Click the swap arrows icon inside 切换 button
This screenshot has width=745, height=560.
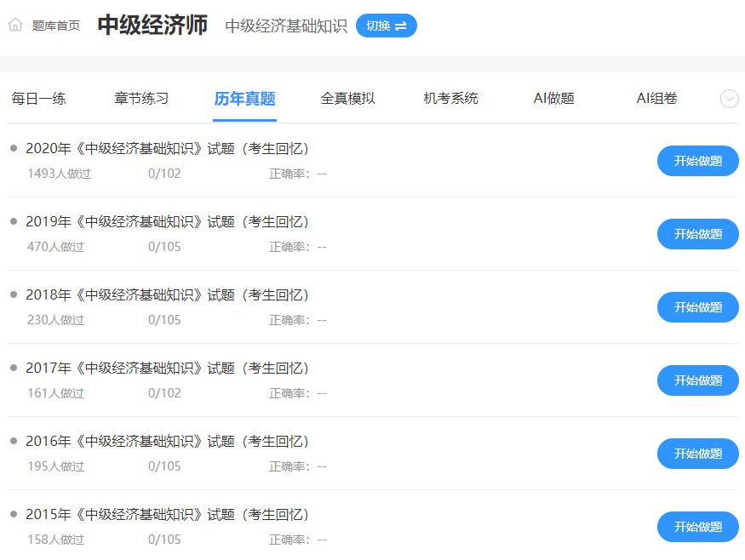pyautogui.click(x=400, y=26)
